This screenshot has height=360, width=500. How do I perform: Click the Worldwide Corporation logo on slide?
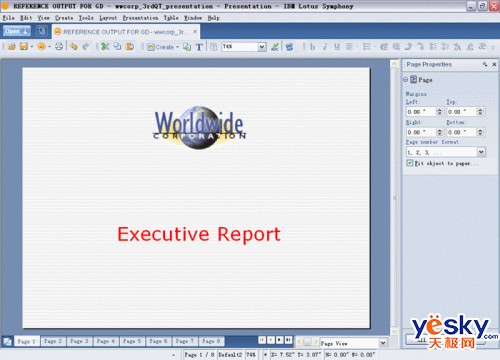(200, 127)
